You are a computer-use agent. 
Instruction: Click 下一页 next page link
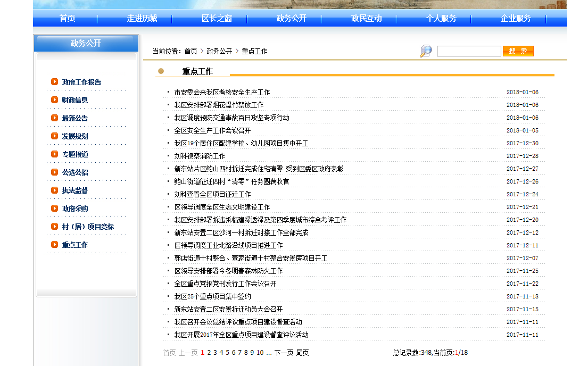[284, 353]
